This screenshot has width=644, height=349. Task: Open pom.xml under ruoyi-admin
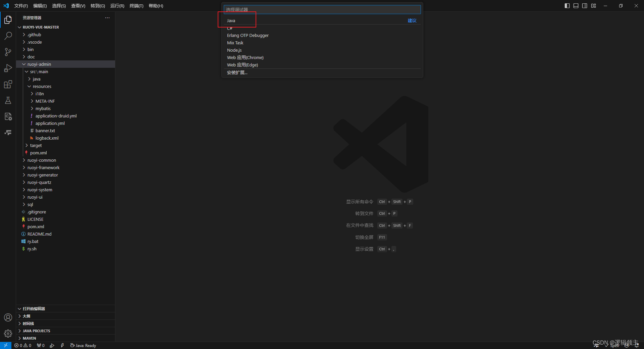(x=66, y=153)
